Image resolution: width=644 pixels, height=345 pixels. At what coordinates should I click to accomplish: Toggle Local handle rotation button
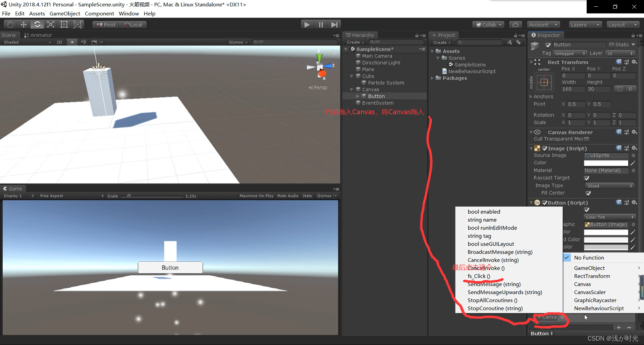(133, 25)
